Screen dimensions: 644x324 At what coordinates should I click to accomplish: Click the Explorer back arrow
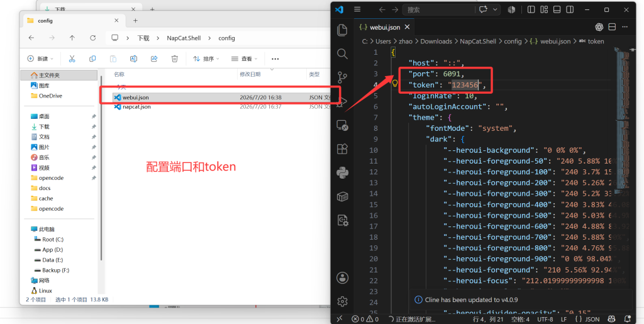pyautogui.click(x=31, y=38)
